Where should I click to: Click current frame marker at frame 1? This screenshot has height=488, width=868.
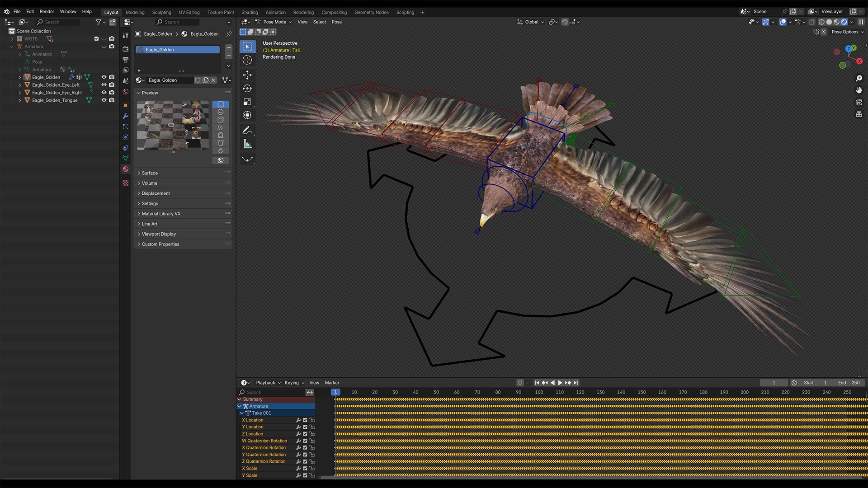pyautogui.click(x=335, y=392)
